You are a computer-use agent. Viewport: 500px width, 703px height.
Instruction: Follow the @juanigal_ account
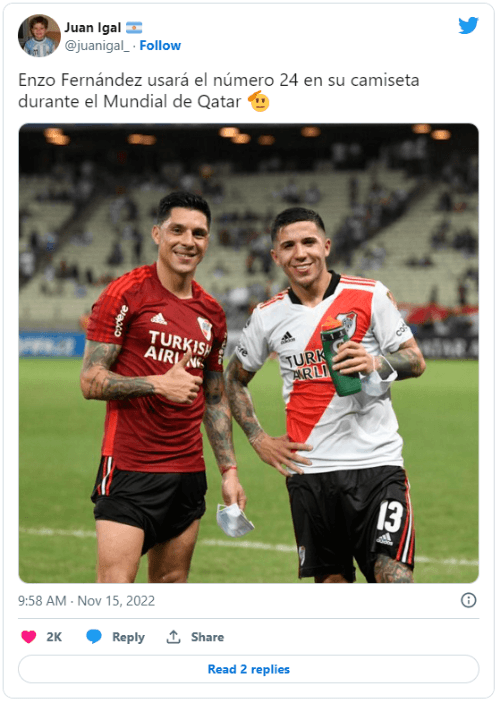tap(160, 45)
